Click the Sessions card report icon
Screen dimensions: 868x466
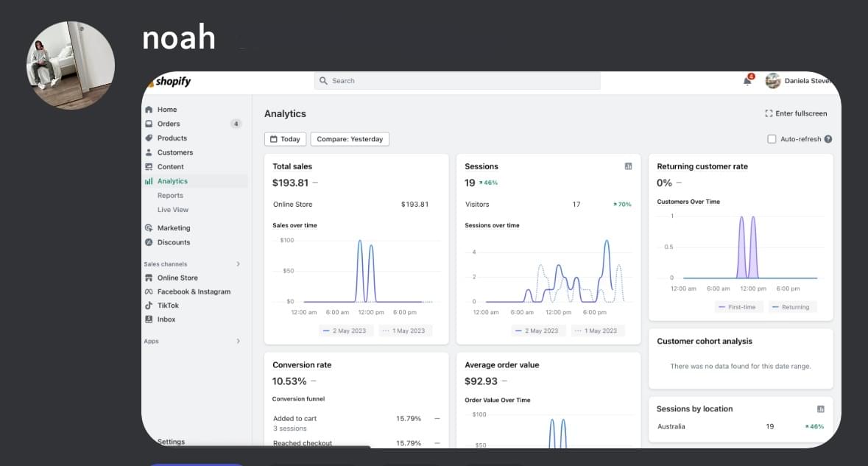(628, 166)
